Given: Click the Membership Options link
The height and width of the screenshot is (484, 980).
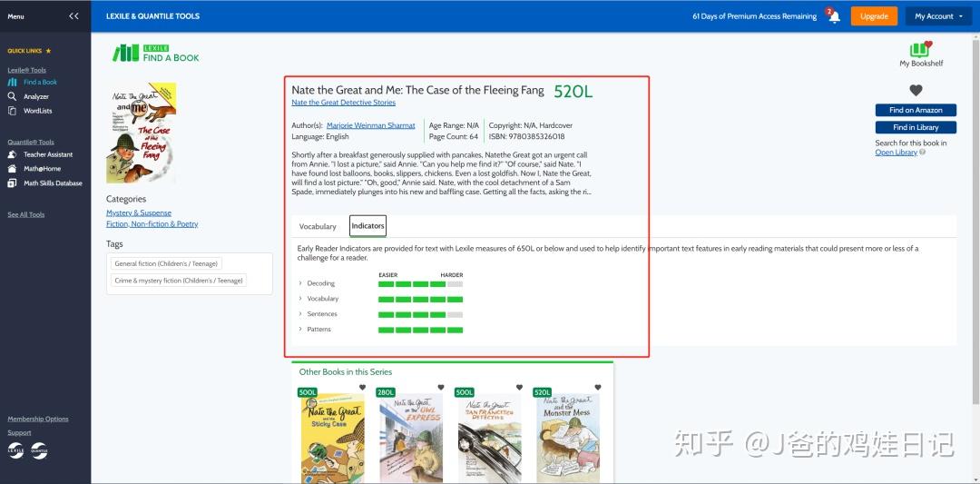Looking at the screenshot, I should (x=38, y=419).
